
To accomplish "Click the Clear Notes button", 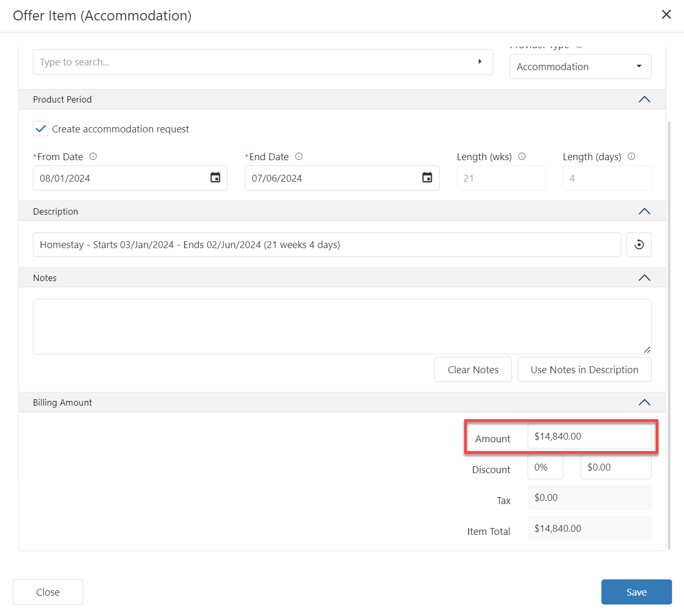I will [473, 370].
